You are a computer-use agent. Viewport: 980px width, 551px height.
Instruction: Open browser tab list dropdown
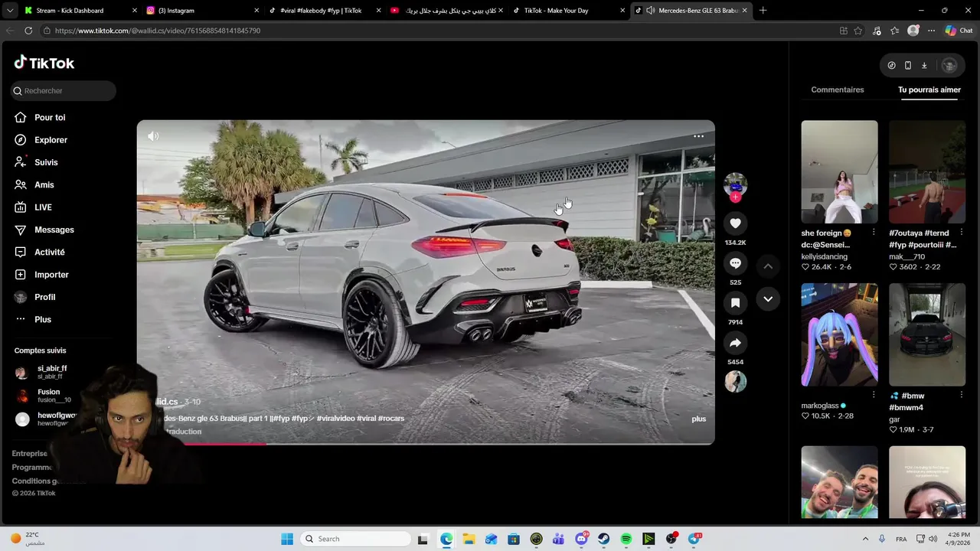pos(9,11)
